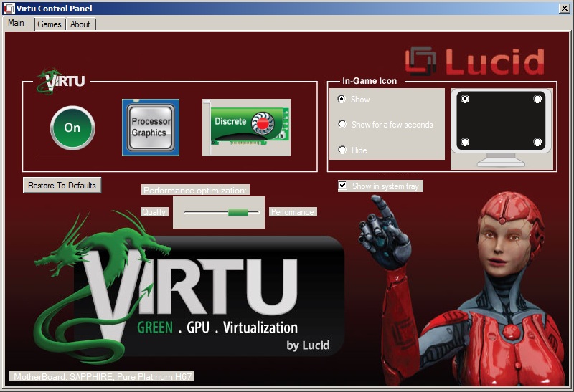Screen dimensions: 574x392
Task: Click the small Virtu dragon logo
Action: [60, 81]
